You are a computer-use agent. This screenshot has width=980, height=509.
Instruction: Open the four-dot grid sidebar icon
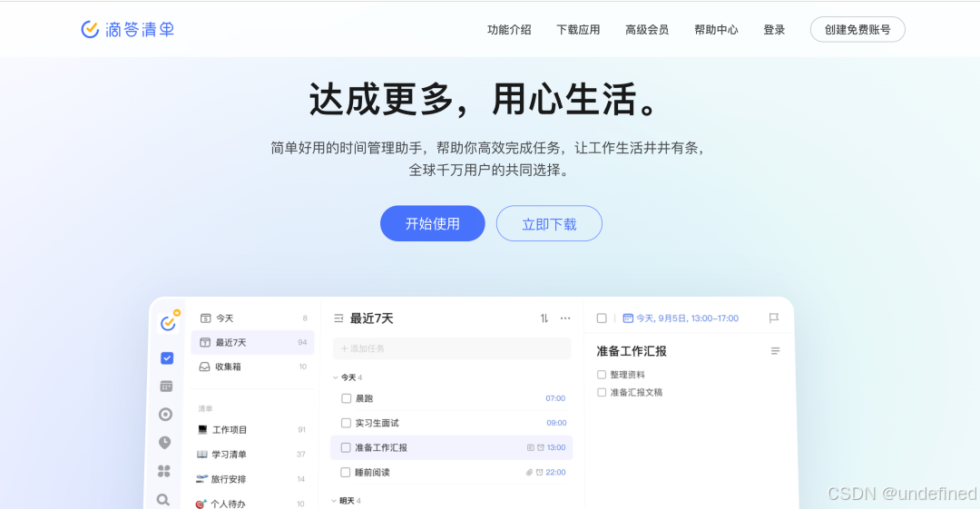click(163, 471)
